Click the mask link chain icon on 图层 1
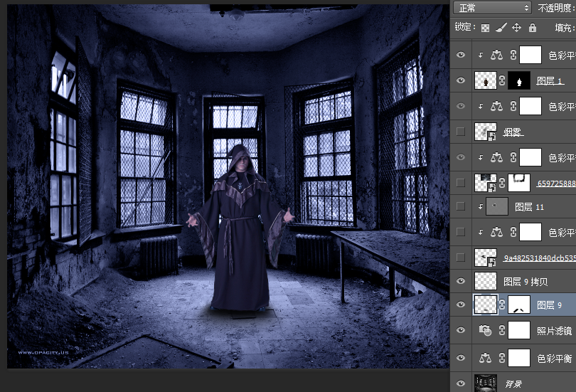Screen dimensions: 576x392 pyautogui.click(x=503, y=82)
